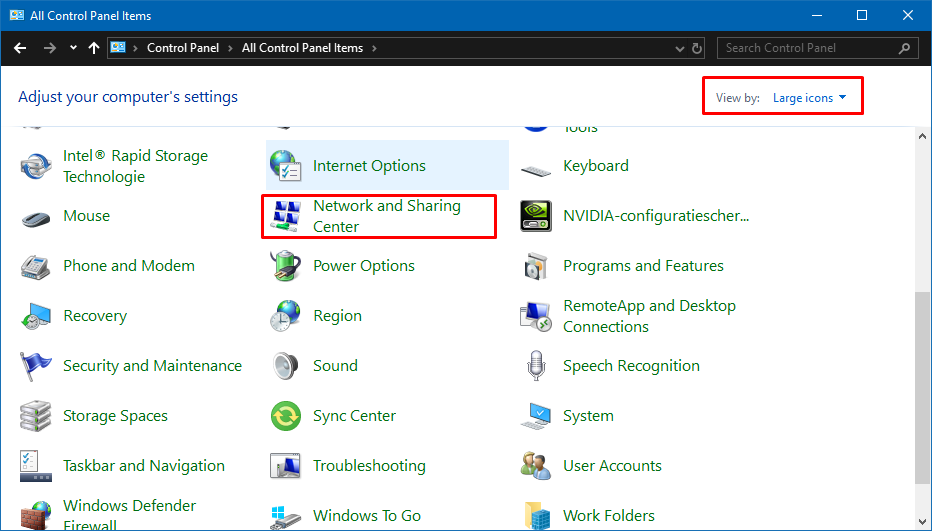The image size is (932, 531).
Task: Expand chevron after Control Panel breadcrumb
Action: (x=231, y=48)
